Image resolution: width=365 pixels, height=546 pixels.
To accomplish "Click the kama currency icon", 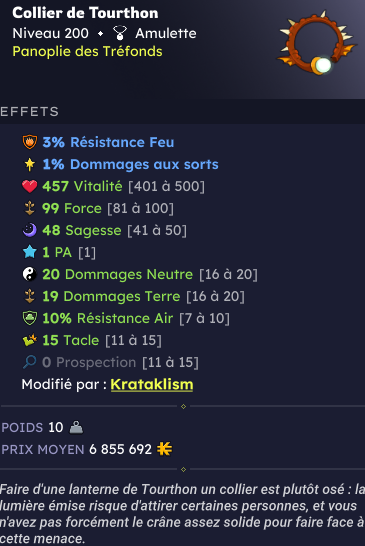I will 164,449.
